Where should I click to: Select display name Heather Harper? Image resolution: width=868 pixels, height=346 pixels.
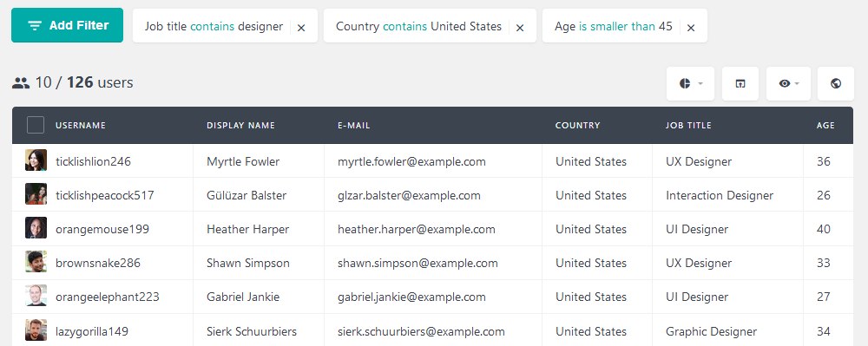click(x=248, y=229)
